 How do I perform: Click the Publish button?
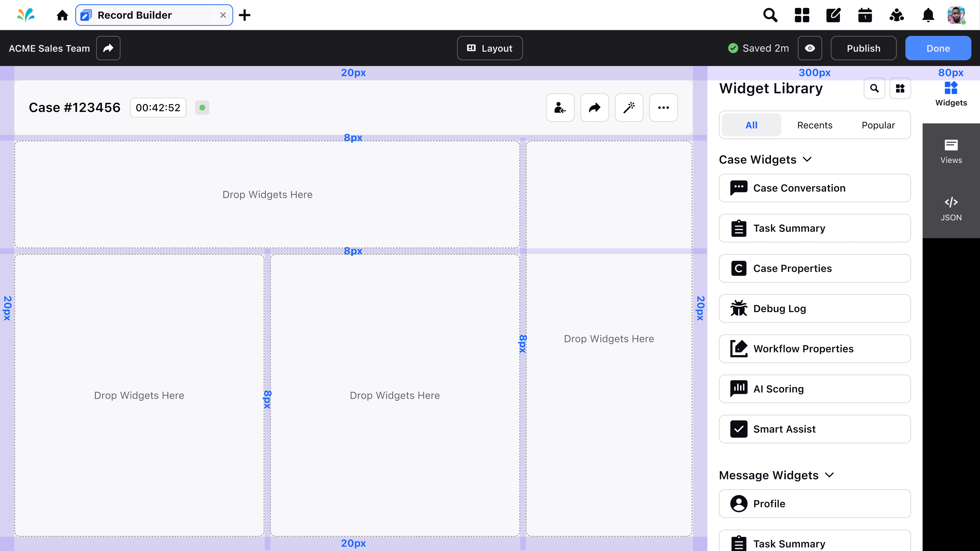(863, 48)
